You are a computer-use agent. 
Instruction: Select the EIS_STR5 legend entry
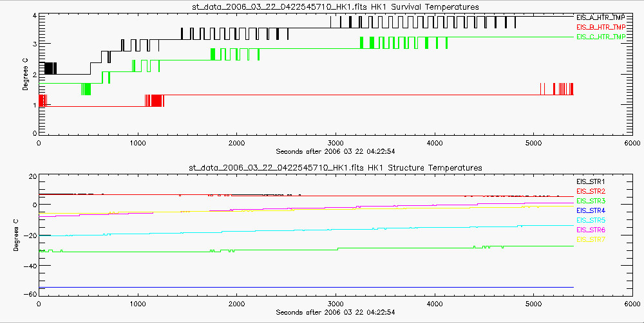tap(591, 220)
